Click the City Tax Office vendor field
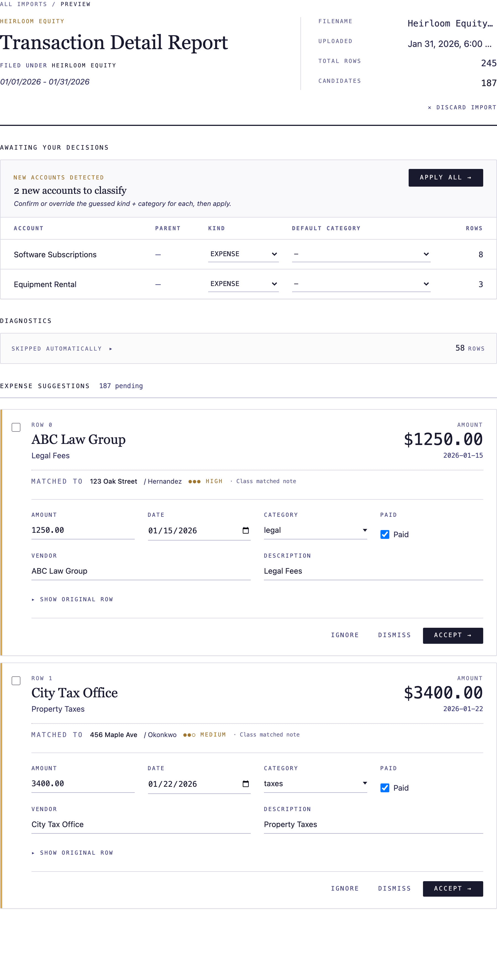The image size is (497, 980). (141, 824)
